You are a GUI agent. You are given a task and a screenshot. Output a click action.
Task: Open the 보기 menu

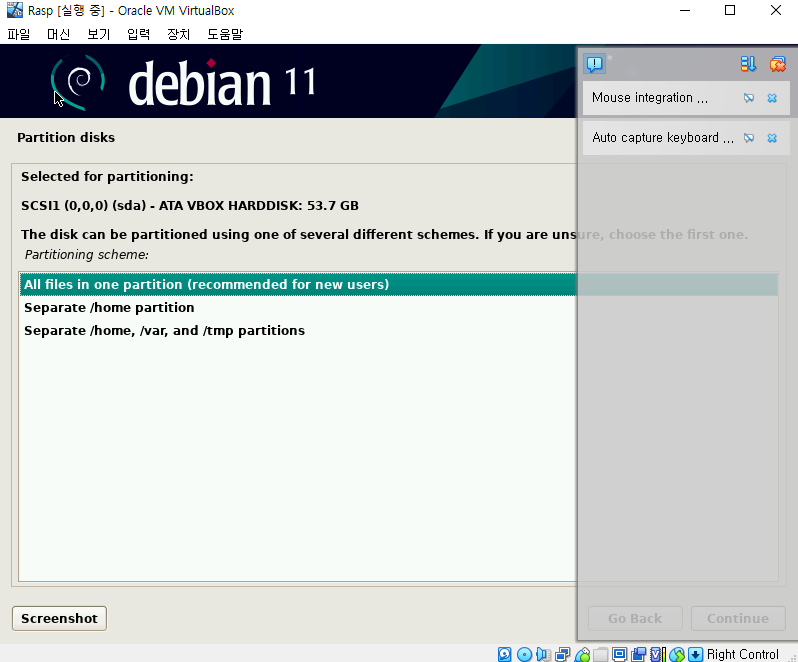[x=99, y=34]
